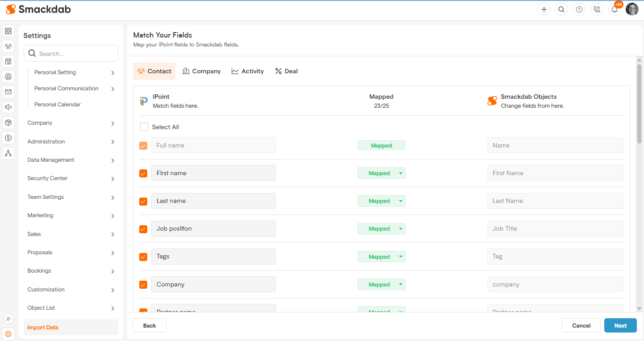Open the calendar icon in left sidebar
This screenshot has width=644, height=341.
click(8, 61)
